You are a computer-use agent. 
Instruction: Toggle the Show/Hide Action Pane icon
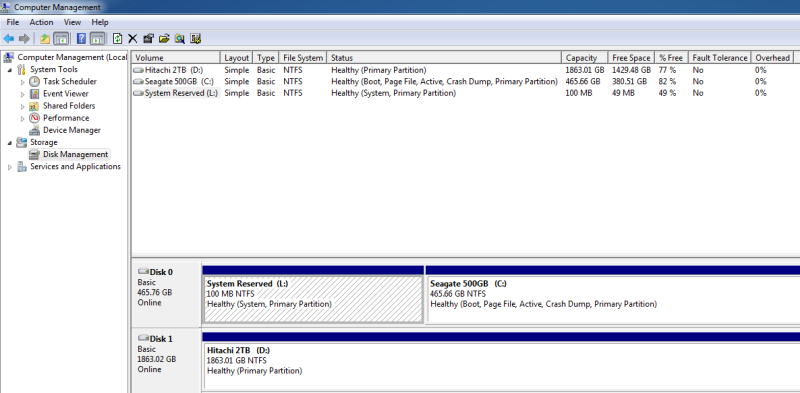click(98, 39)
